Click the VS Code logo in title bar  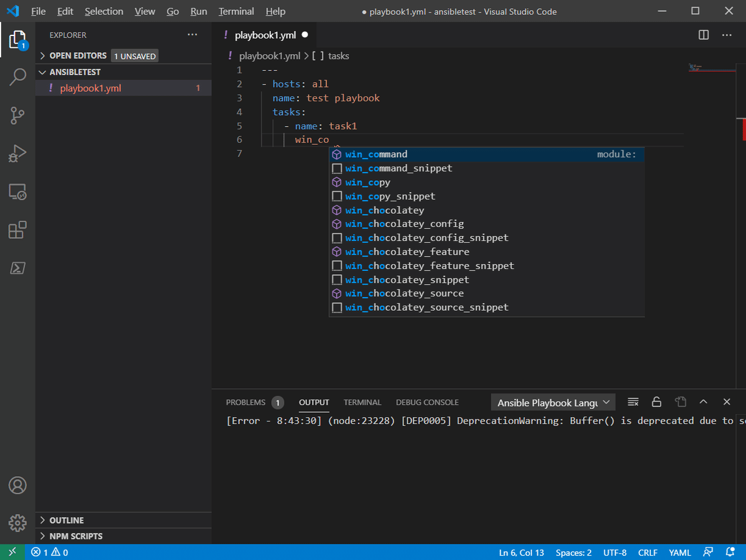[12, 11]
